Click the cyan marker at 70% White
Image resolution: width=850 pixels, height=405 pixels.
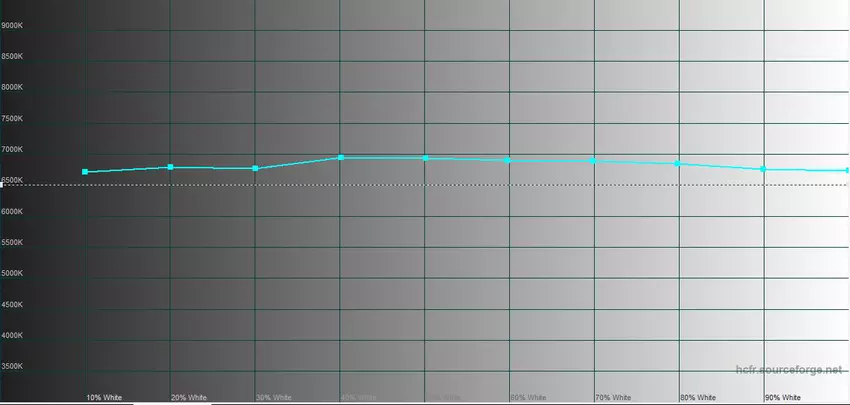594,160
